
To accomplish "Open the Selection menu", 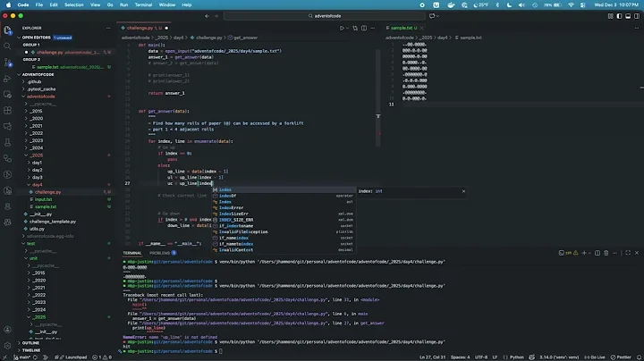I will coord(74,5).
